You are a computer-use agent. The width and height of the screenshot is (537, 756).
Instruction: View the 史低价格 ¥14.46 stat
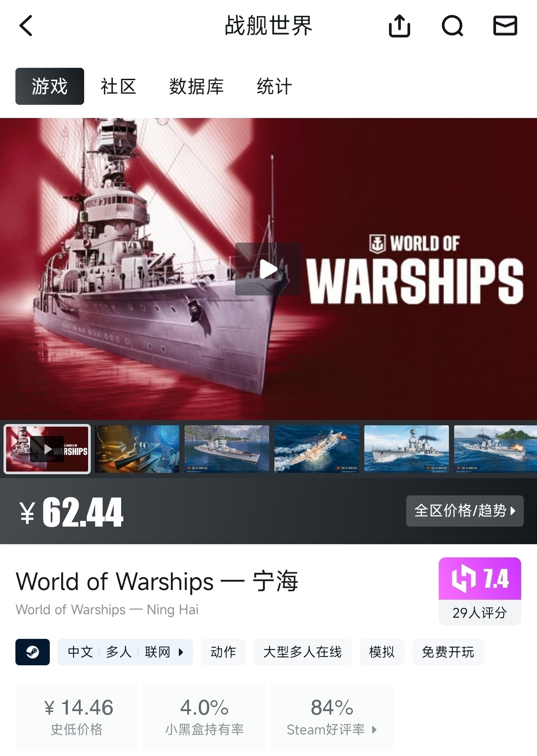(x=77, y=716)
